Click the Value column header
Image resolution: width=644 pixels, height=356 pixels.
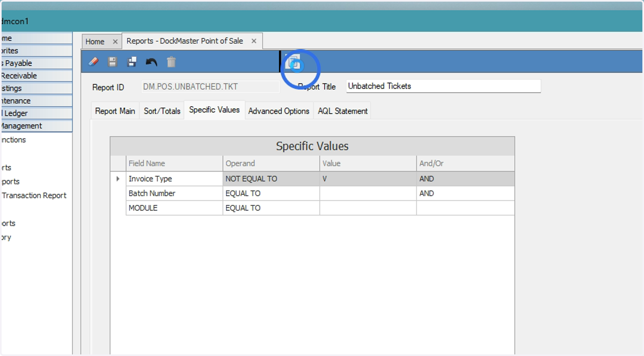(x=368, y=164)
